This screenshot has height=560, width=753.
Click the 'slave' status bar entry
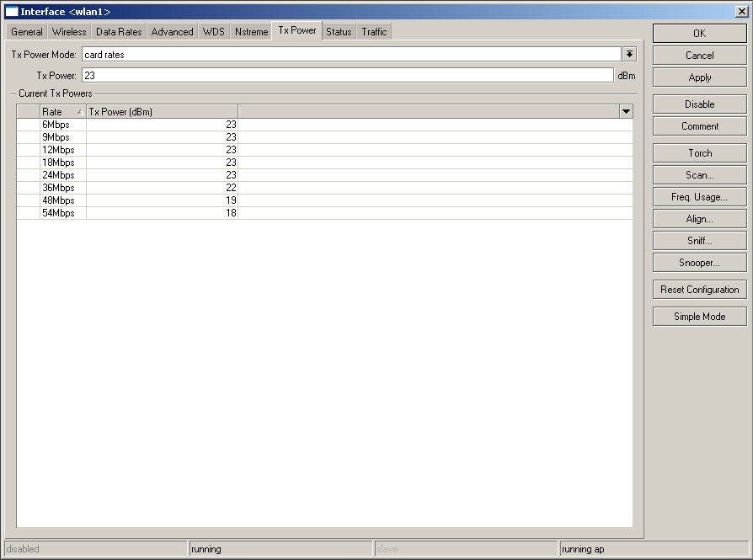click(466, 549)
